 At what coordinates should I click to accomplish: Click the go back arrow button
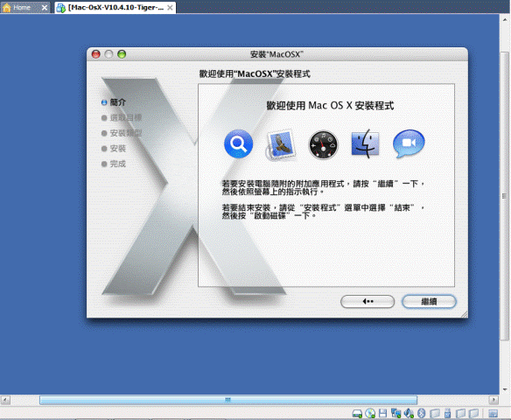(367, 301)
